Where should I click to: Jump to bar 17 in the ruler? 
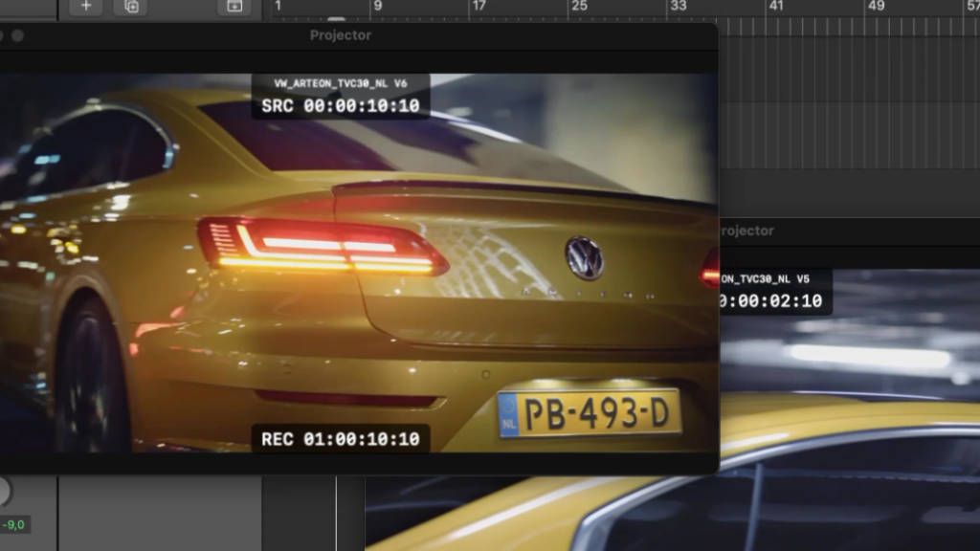coord(479,6)
